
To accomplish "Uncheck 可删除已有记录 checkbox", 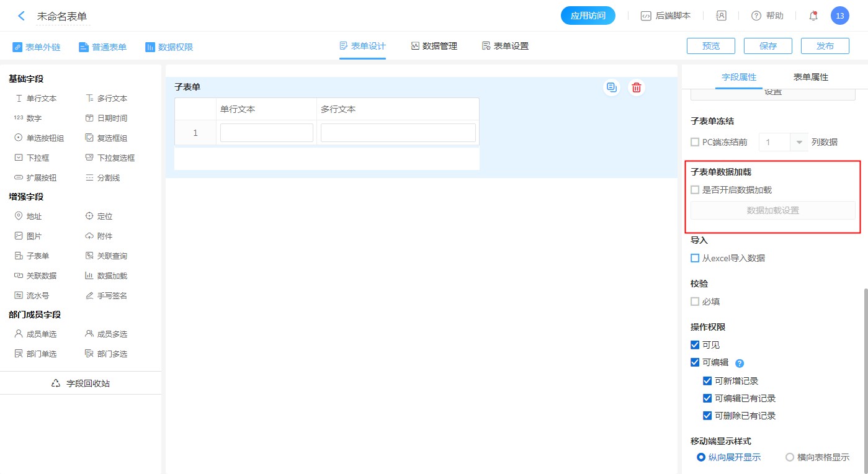I will (x=707, y=416).
